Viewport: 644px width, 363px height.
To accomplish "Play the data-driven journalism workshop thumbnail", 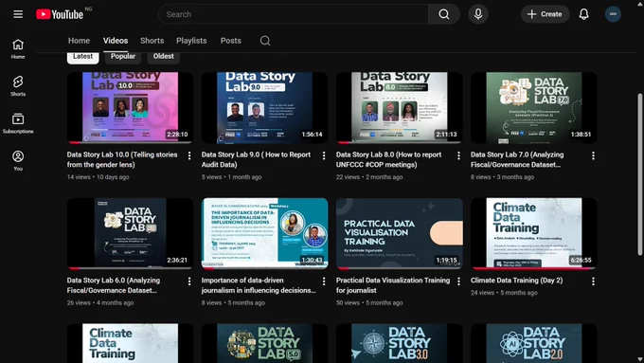I will point(264,233).
